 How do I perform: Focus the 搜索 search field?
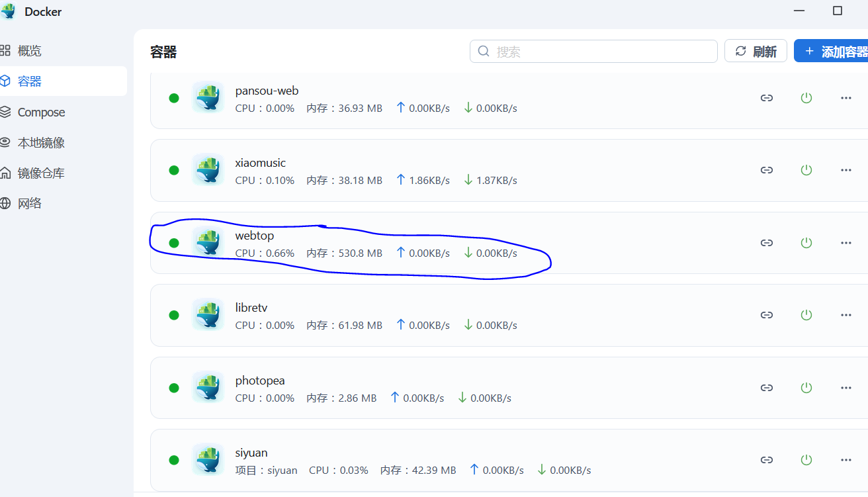(593, 51)
